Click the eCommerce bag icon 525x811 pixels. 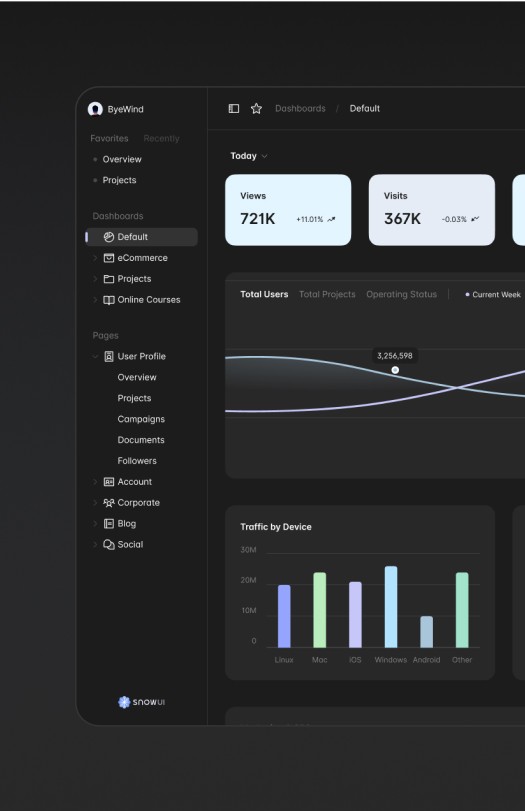109,258
